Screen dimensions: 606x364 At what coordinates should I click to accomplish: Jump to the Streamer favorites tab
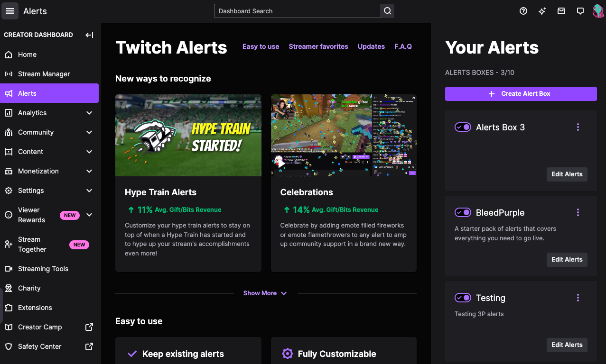pyautogui.click(x=318, y=46)
